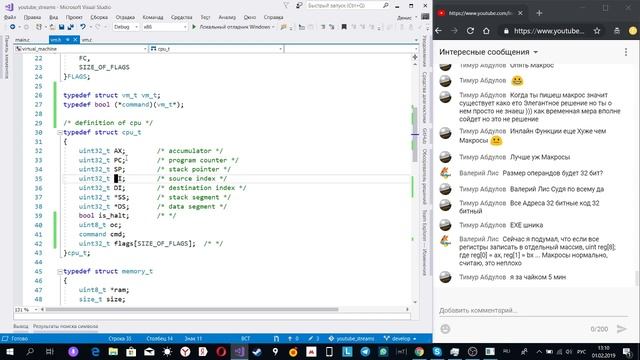Open the Средства menu

(181, 17)
